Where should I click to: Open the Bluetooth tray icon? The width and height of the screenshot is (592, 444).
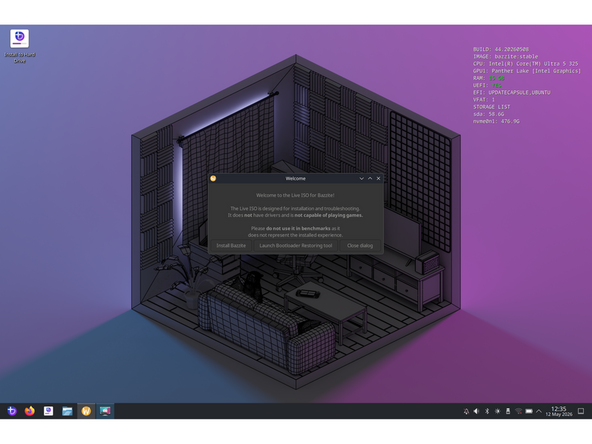click(x=487, y=411)
